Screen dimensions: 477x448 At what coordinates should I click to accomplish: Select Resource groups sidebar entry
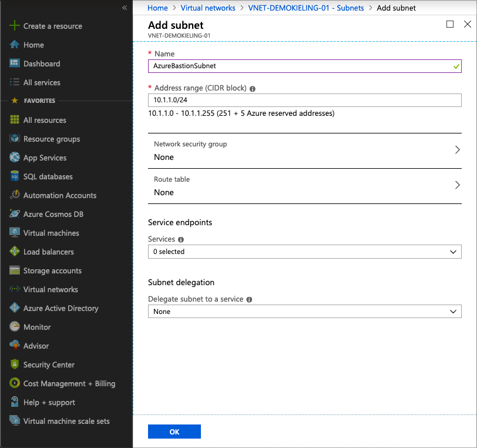(52, 139)
